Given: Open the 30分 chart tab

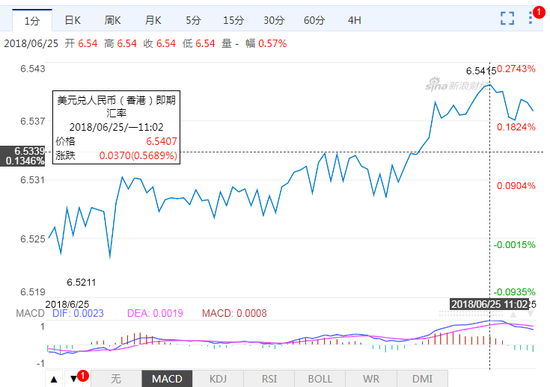Looking at the screenshot, I should coord(274,20).
